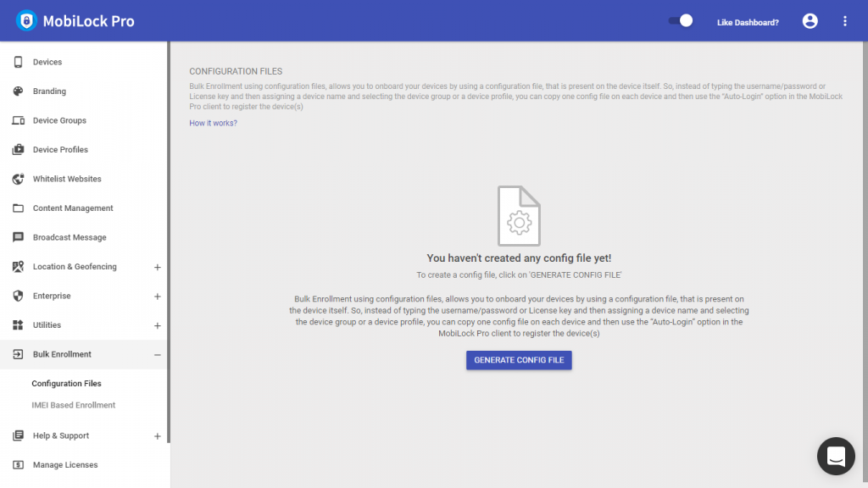Click the Location & Geofencing map icon

pos(19,267)
